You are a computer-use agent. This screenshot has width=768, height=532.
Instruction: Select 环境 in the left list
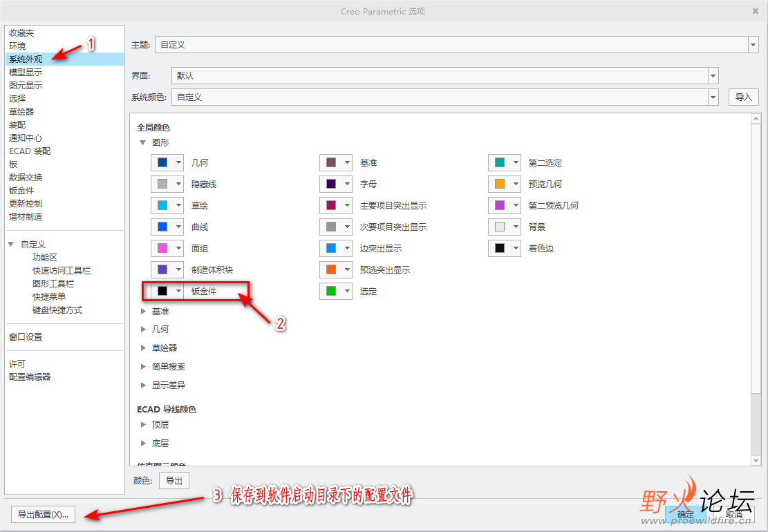[x=17, y=46]
